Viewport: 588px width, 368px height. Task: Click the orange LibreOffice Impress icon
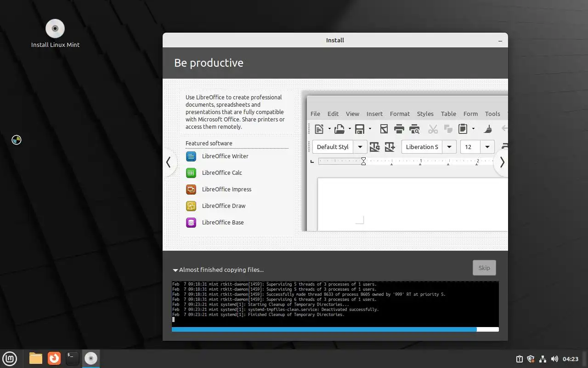pos(191,190)
